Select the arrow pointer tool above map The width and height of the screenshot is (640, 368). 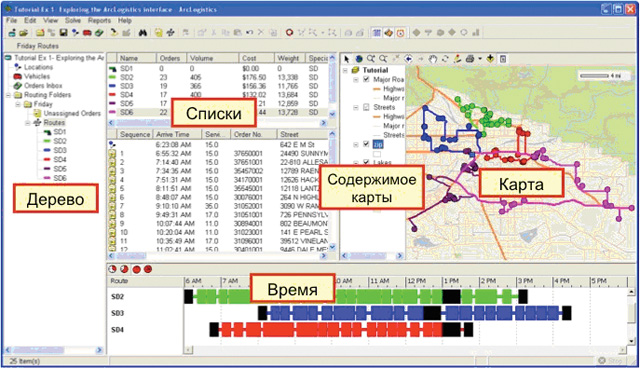[x=347, y=59]
